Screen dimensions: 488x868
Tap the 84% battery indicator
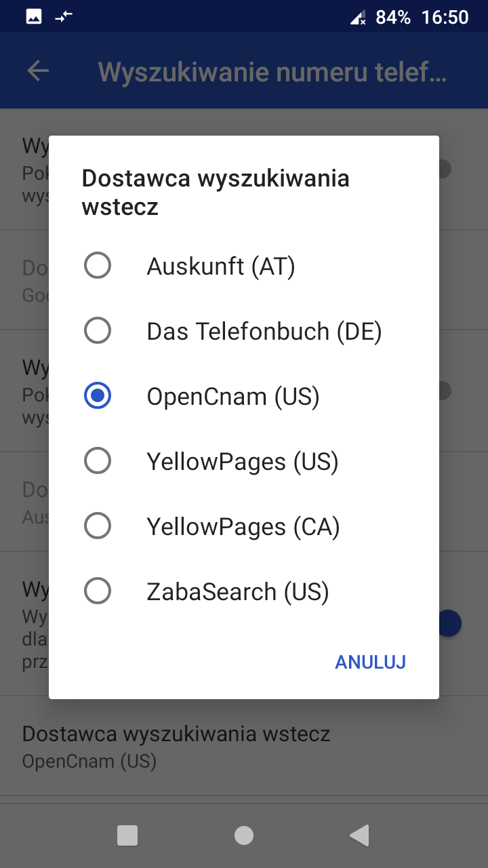pyautogui.click(x=393, y=17)
